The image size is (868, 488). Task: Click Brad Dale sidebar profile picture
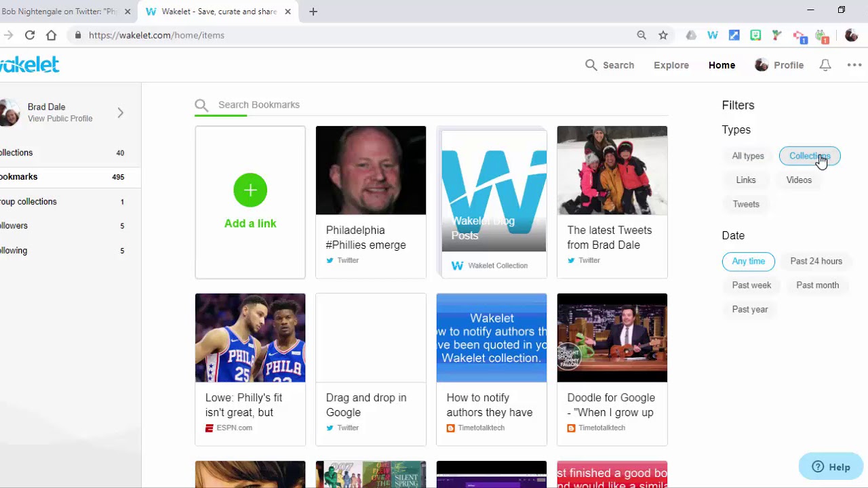click(9, 113)
